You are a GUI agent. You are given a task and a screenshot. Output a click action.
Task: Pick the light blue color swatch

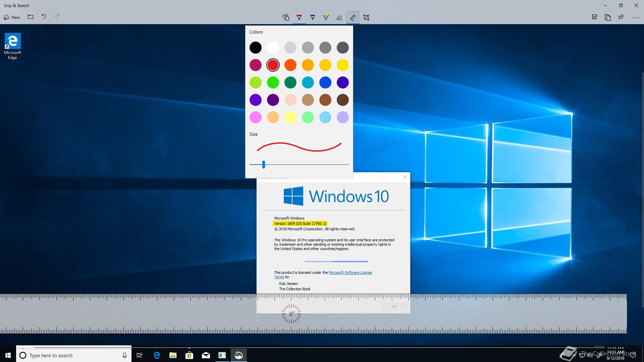pos(325,117)
